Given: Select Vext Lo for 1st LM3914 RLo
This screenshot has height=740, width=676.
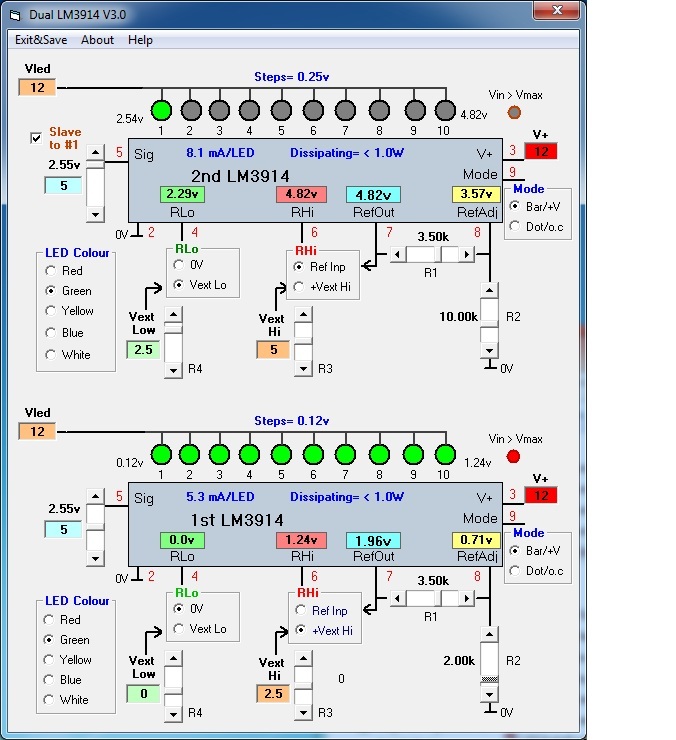Looking at the screenshot, I should click(x=178, y=629).
